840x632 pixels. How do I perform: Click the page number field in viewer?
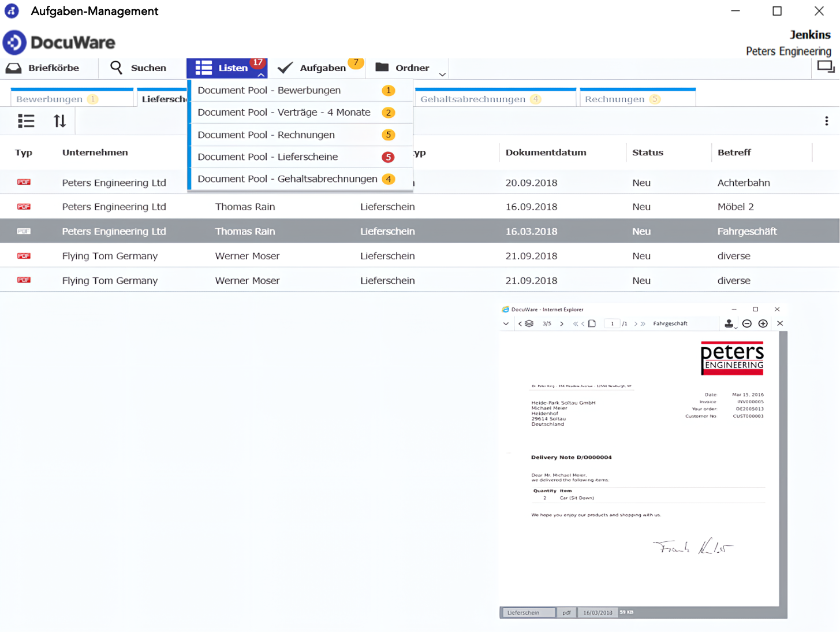(612, 324)
